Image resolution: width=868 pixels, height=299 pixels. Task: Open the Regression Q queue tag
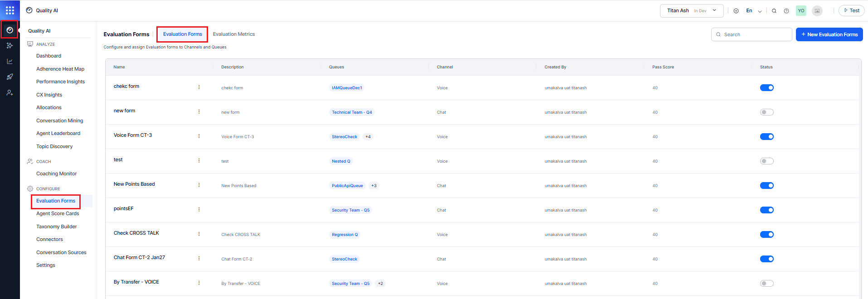coord(344,235)
